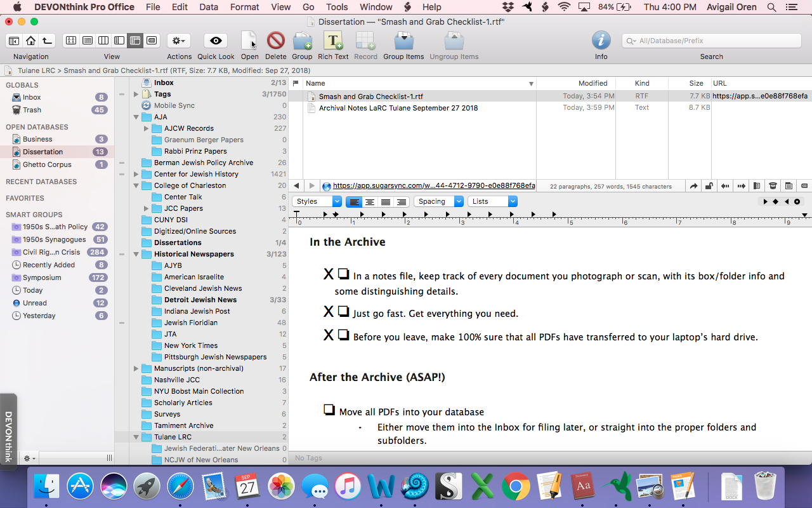This screenshot has width=812, height=508.
Task: Open the Info panel
Action: (601, 41)
